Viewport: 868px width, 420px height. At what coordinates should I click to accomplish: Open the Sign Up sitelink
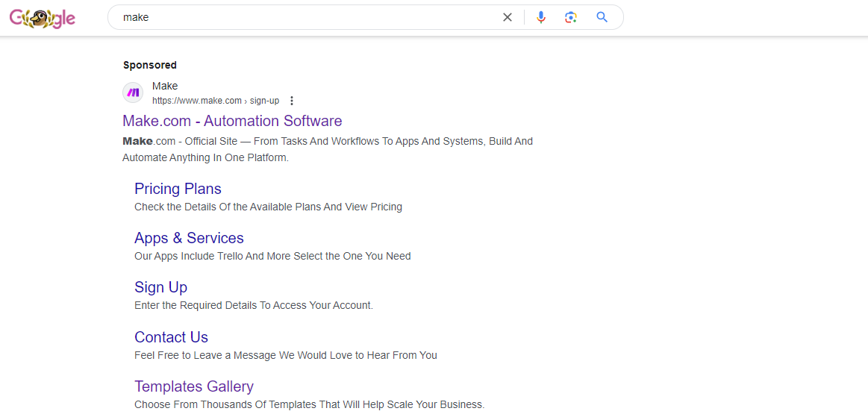click(160, 287)
